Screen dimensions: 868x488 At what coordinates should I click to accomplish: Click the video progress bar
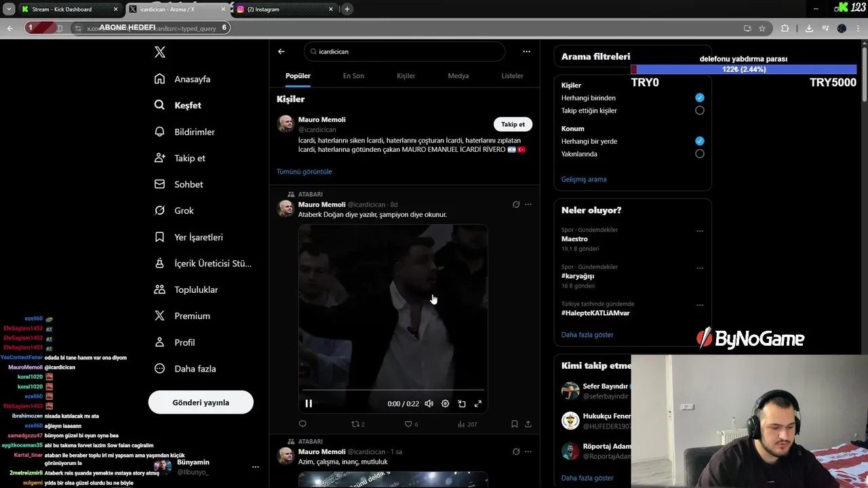click(393, 390)
